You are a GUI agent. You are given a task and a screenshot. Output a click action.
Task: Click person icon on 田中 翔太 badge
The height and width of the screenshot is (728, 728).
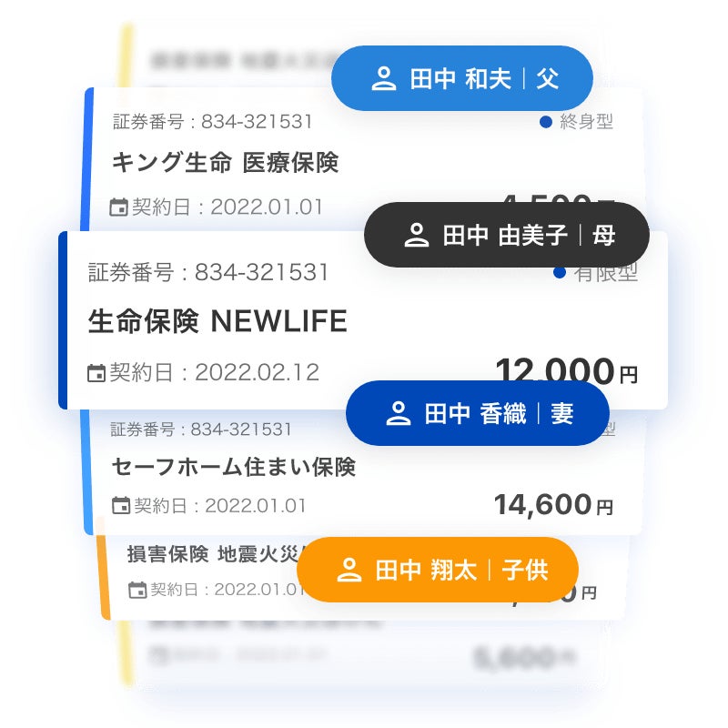point(349,571)
